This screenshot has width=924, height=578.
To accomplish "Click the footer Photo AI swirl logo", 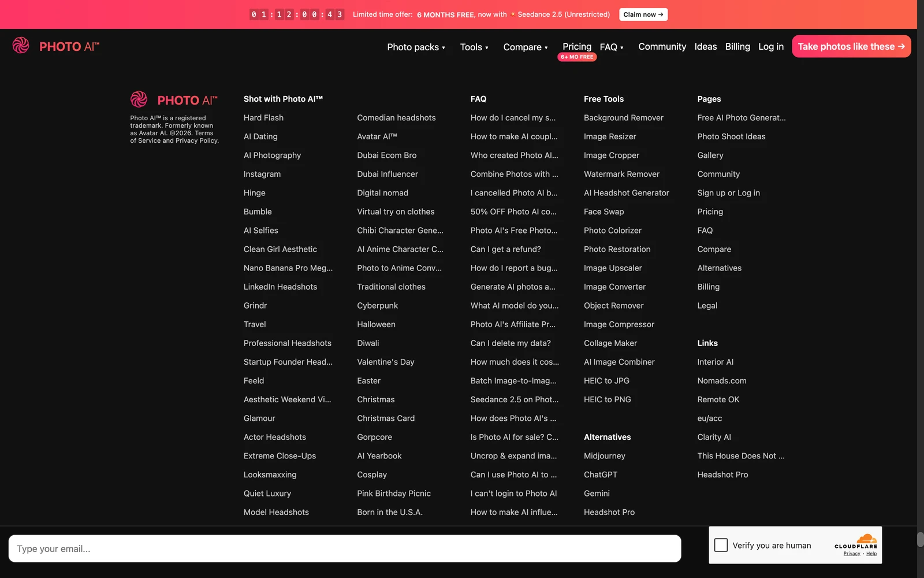I will pos(139,99).
